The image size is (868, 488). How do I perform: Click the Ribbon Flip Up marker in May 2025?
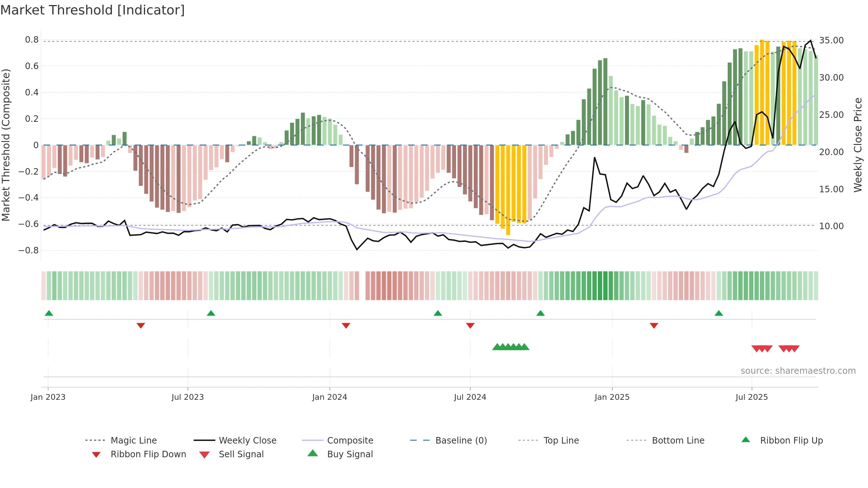(x=719, y=313)
